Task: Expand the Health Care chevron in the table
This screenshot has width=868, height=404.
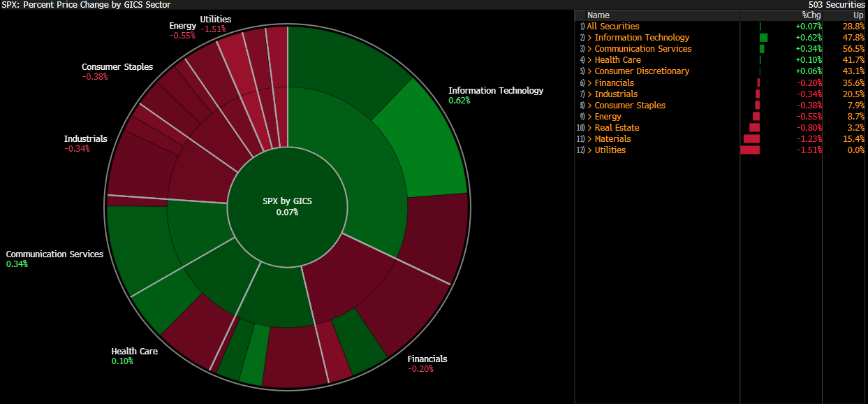Action: pos(590,60)
